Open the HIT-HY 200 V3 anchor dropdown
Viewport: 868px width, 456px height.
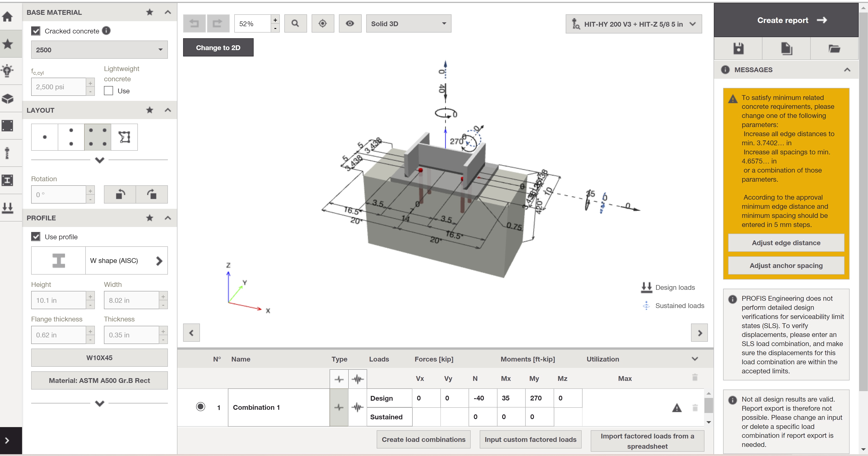click(633, 24)
